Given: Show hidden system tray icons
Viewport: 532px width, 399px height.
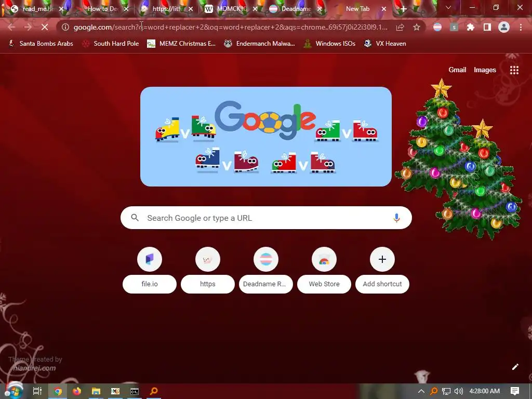Looking at the screenshot, I should (x=421, y=391).
